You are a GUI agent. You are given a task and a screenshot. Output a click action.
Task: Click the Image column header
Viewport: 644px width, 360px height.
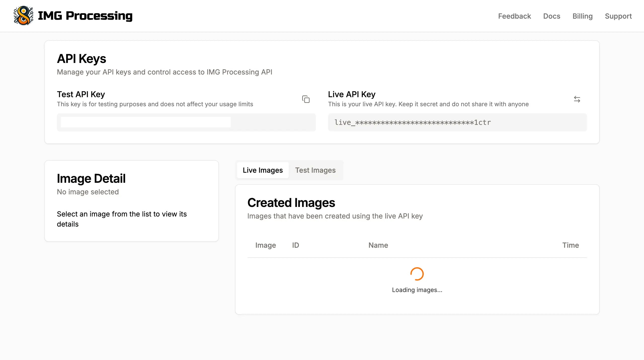[x=265, y=245]
